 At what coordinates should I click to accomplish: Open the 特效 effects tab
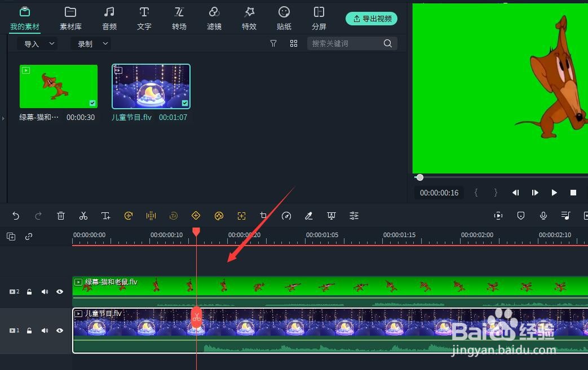(249, 19)
